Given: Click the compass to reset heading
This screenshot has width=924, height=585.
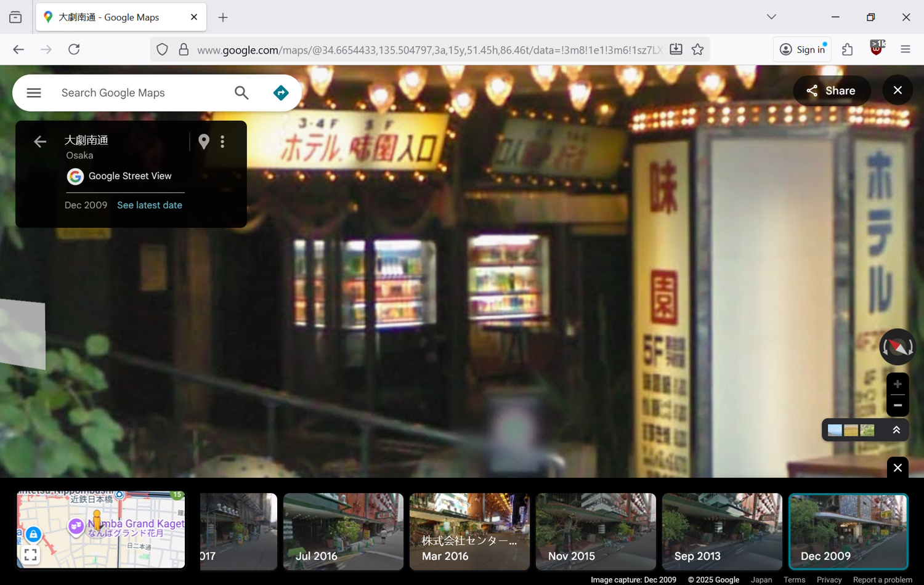Looking at the screenshot, I should [x=897, y=347].
